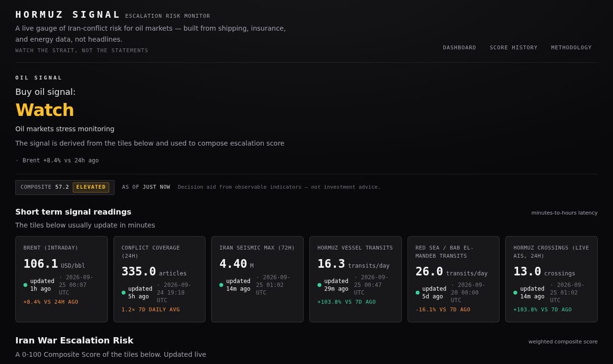Click the large yellow Watch signal
613x364 pixels.
(x=45, y=110)
